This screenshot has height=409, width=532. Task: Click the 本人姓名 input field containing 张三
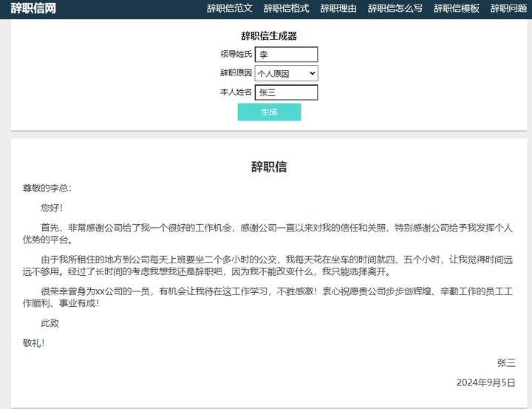287,92
